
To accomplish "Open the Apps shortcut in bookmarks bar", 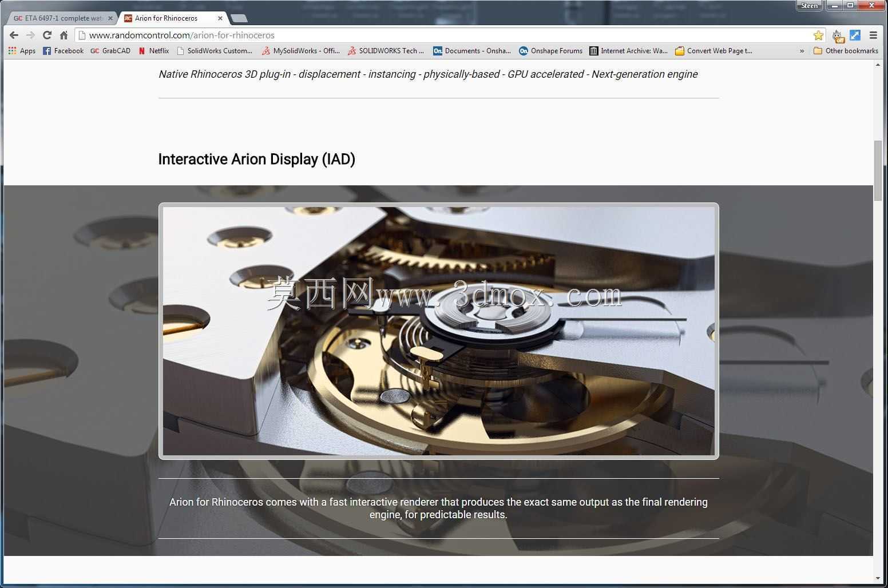I will coord(22,51).
